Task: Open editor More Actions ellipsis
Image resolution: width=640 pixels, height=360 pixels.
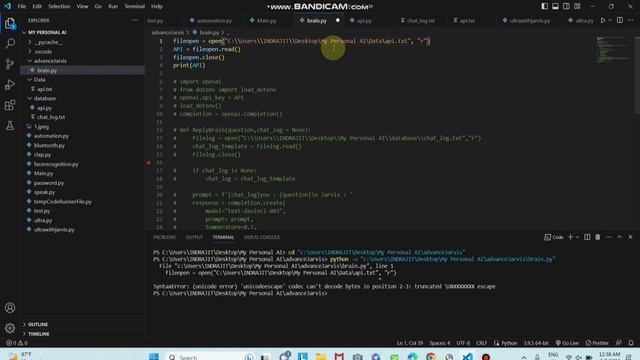Action: pos(631,20)
